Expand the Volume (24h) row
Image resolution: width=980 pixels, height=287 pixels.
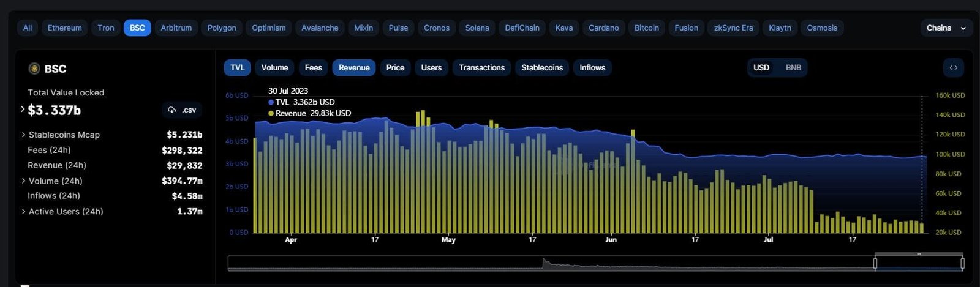[23, 181]
